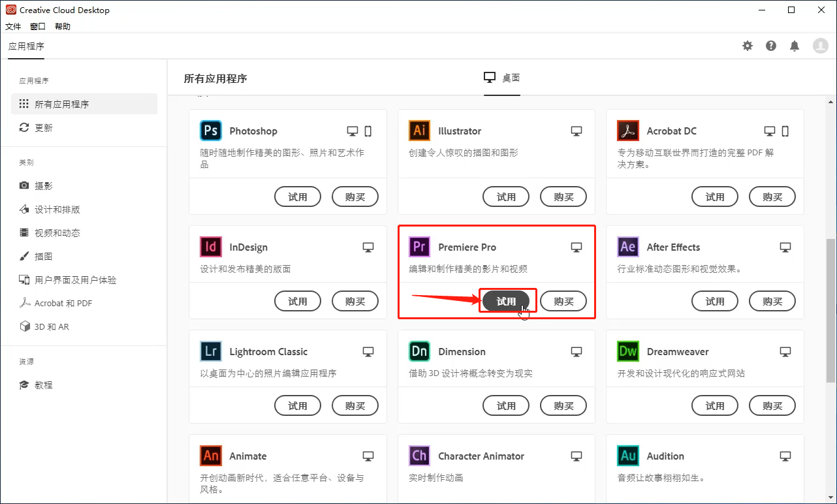Viewport: 837px width, 504px height.
Task: Click the scrollbar up arrow of app list
Action: coord(830,101)
